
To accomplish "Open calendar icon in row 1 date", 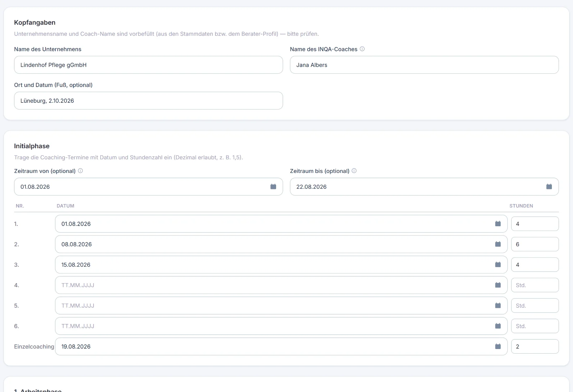I will click(498, 224).
